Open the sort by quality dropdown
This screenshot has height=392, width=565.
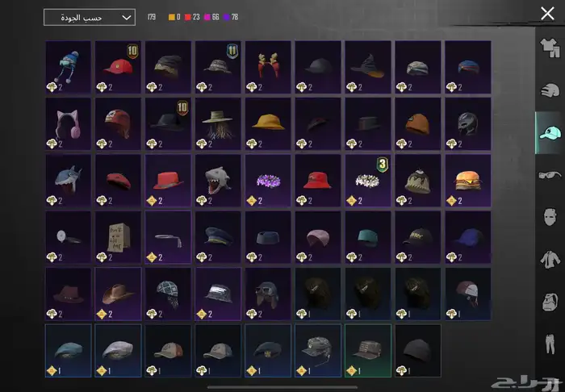pyautogui.click(x=89, y=17)
